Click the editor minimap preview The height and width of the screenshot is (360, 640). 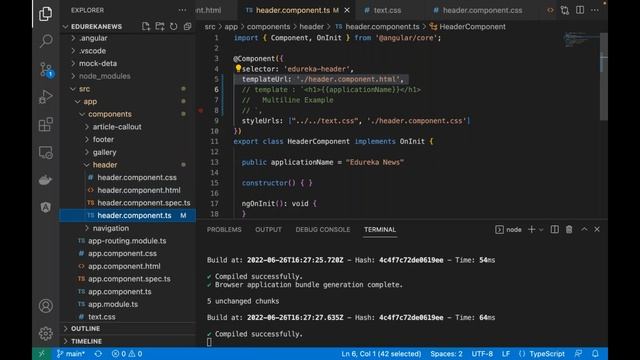click(x=581, y=40)
